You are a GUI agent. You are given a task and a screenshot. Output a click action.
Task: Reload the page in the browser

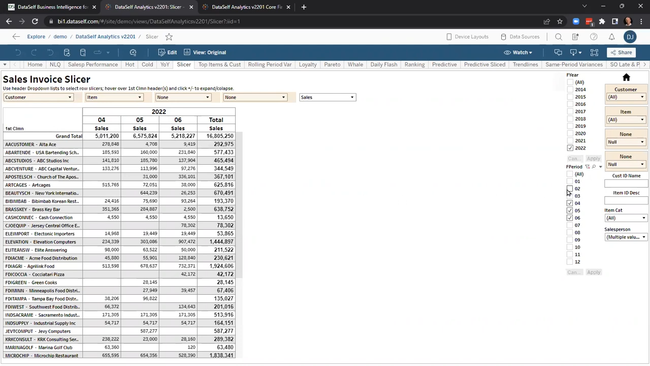(35, 21)
